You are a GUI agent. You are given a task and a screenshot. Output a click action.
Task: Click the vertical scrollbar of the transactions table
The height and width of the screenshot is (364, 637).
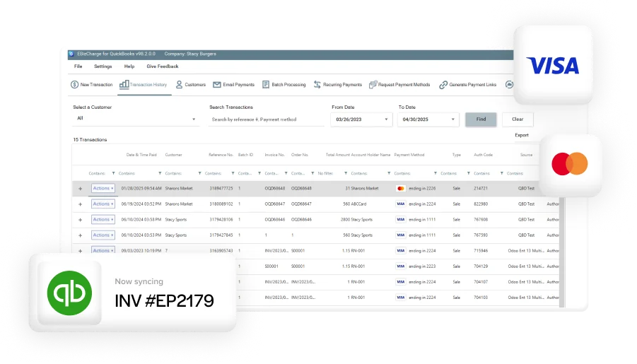(x=562, y=252)
